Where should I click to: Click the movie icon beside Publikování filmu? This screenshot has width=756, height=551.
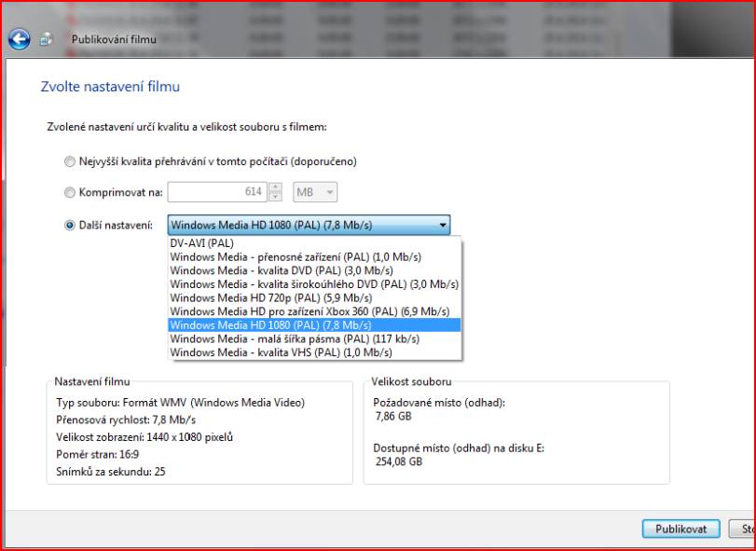tap(47, 39)
